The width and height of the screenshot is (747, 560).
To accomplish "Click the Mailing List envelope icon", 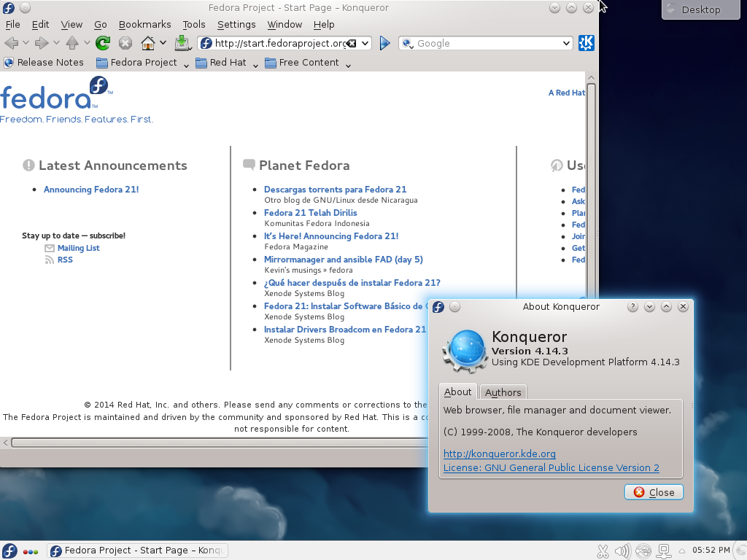I will coord(49,248).
